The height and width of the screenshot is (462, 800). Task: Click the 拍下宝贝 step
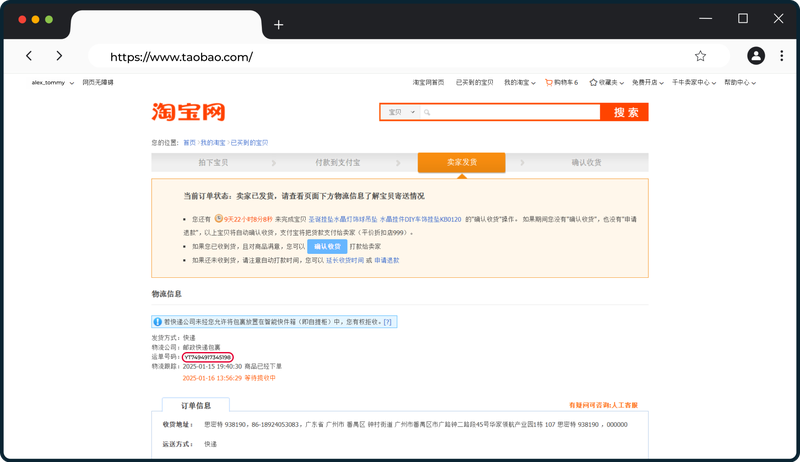pyautogui.click(x=213, y=163)
